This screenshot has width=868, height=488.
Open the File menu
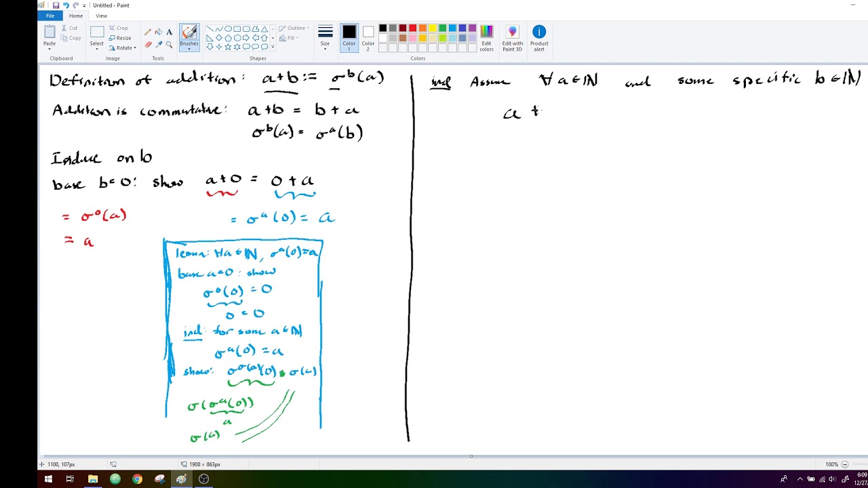pyautogui.click(x=50, y=16)
